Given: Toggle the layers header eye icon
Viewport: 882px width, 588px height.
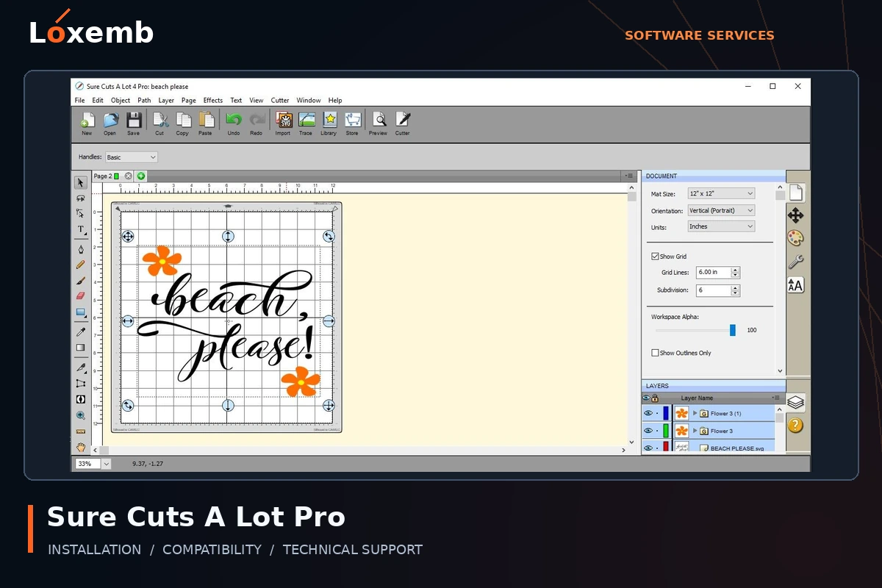Looking at the screenshot, I should [x=646, y=398].
